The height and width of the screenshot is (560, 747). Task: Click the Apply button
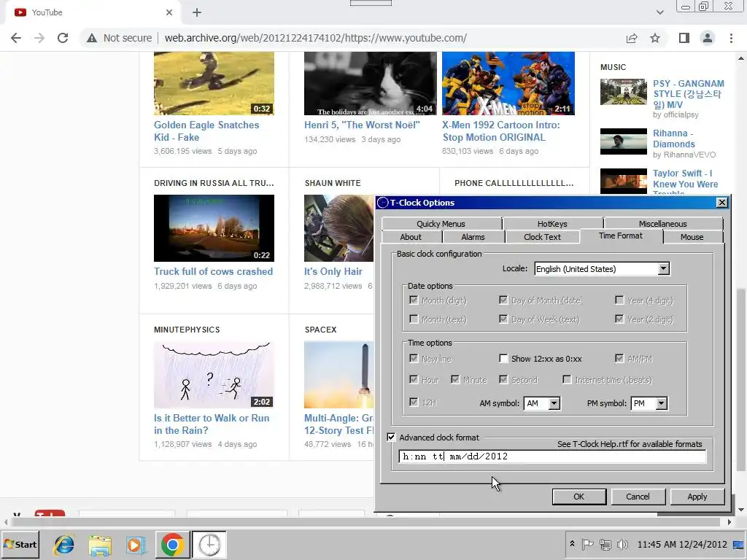(x=697, y=497)
